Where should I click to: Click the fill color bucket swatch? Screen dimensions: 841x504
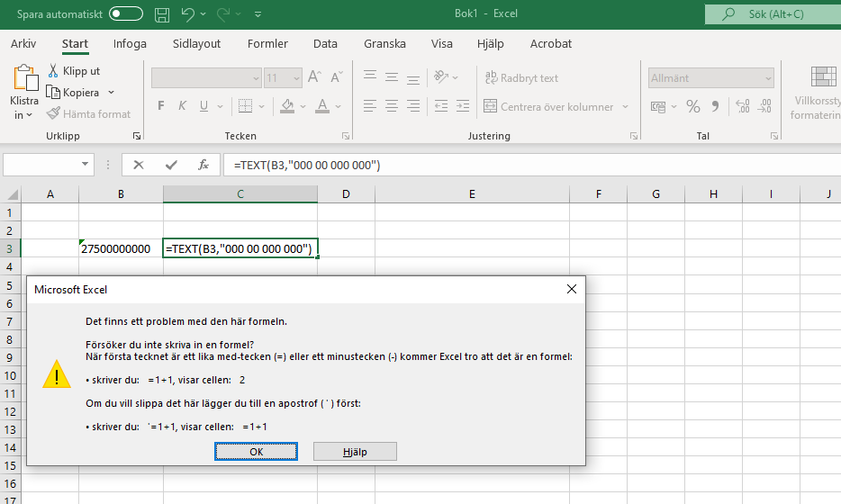point(287,106)
